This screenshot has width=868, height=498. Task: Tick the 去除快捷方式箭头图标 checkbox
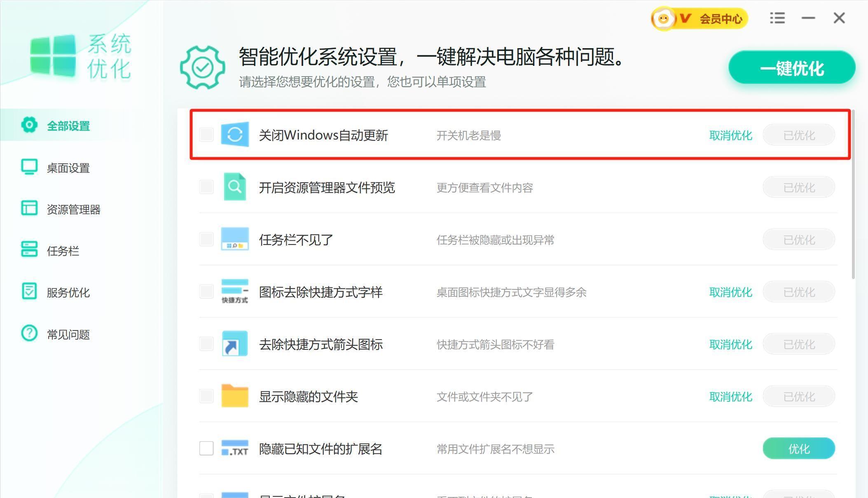[206, 344]
